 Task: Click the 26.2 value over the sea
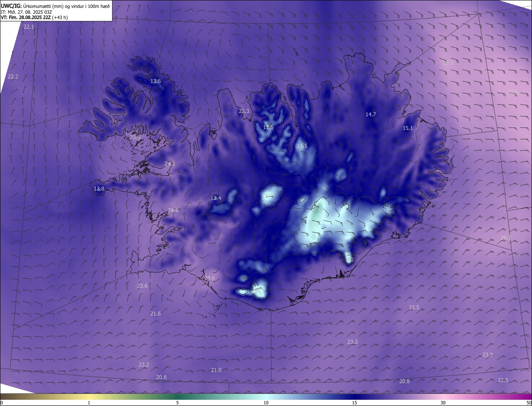click(506, 238)
